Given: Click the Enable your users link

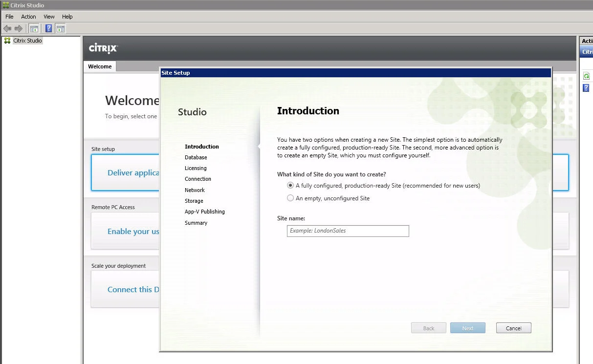Looking at the screenshot, I should tap(133, 232).
